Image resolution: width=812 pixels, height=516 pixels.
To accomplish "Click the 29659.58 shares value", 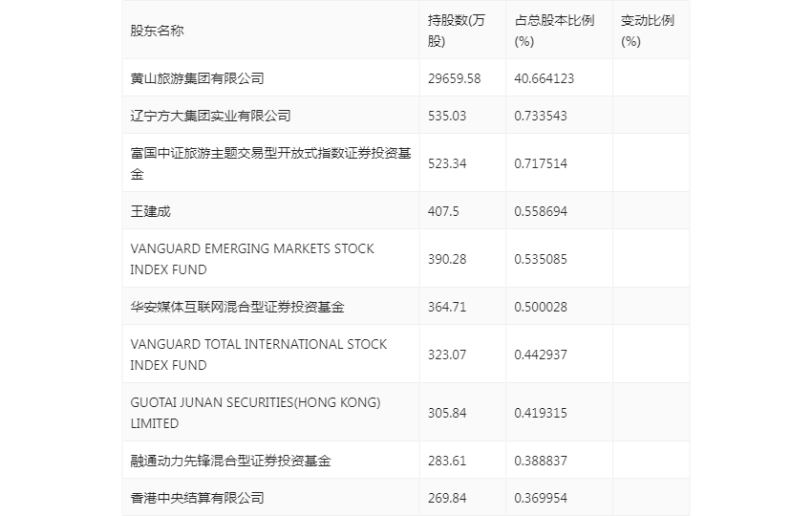I will tap(454, 78).
